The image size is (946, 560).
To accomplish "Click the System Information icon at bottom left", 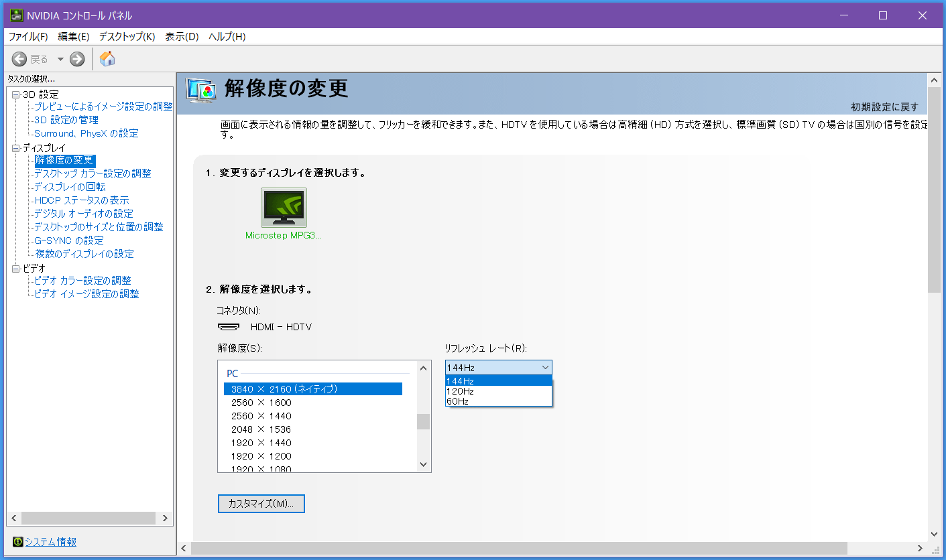I will (x=17, y=542).
